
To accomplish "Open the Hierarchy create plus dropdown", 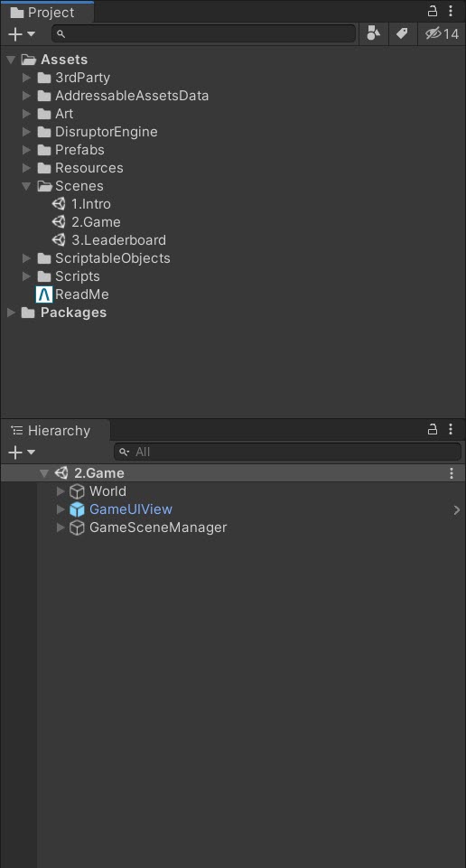I will coord(23,453).
